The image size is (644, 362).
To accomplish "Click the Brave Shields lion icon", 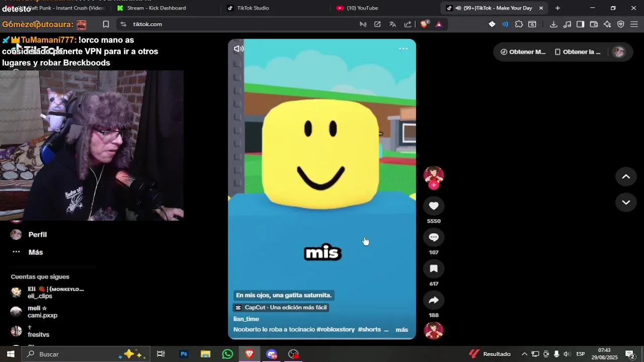I will point(424,24).
